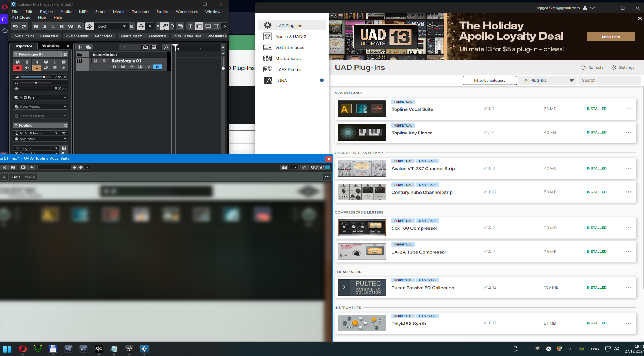Click the B compare button in plug-in header
This screenshot has height=356, width=644.
point(4,177)
